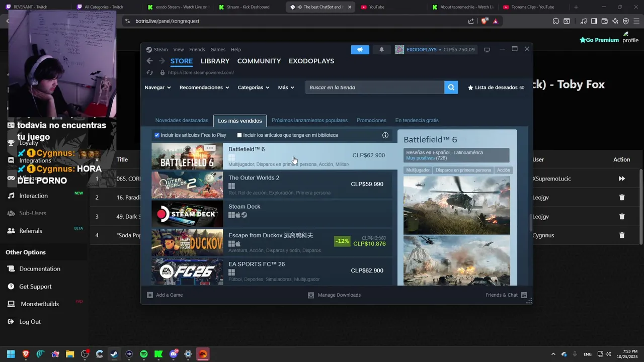Open the Battlefield 6 three-dot options
644x362 pixels.
coord(210,148)
